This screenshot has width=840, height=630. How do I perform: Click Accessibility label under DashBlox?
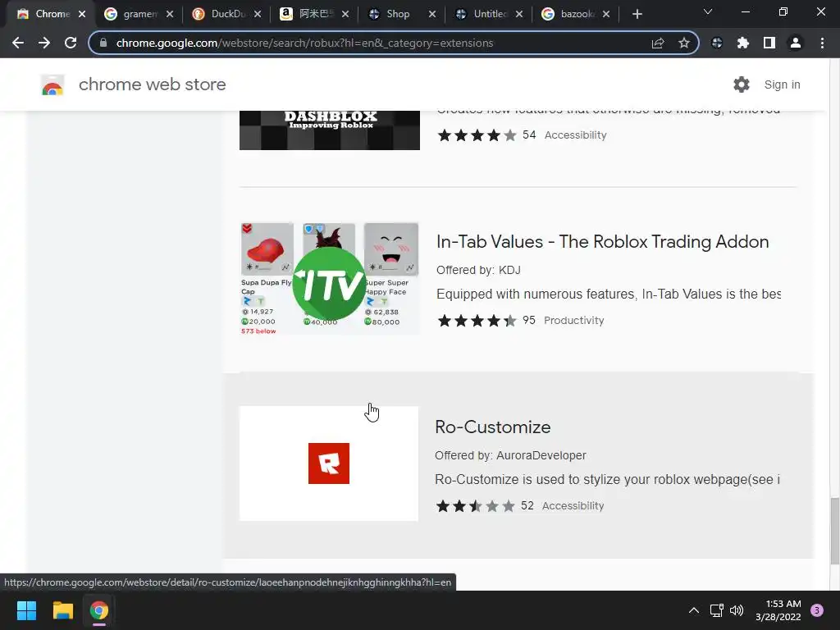[575, 135]
